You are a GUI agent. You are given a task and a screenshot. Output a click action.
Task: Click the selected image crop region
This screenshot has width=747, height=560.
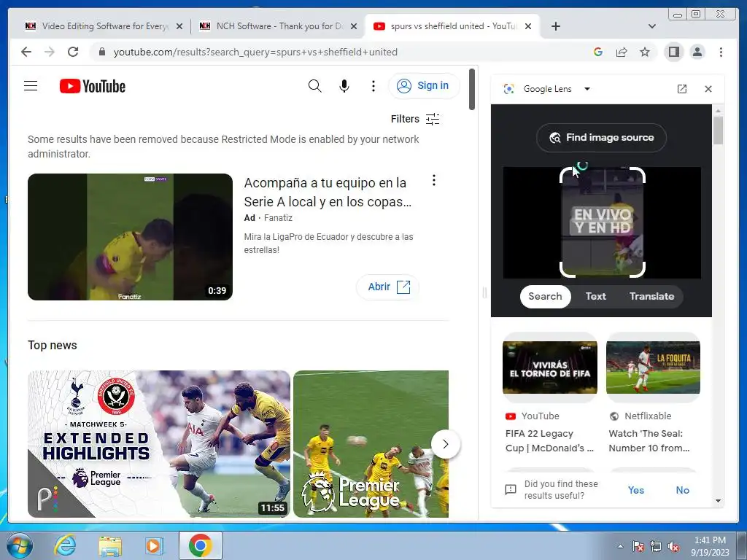[x=602, y=222]
